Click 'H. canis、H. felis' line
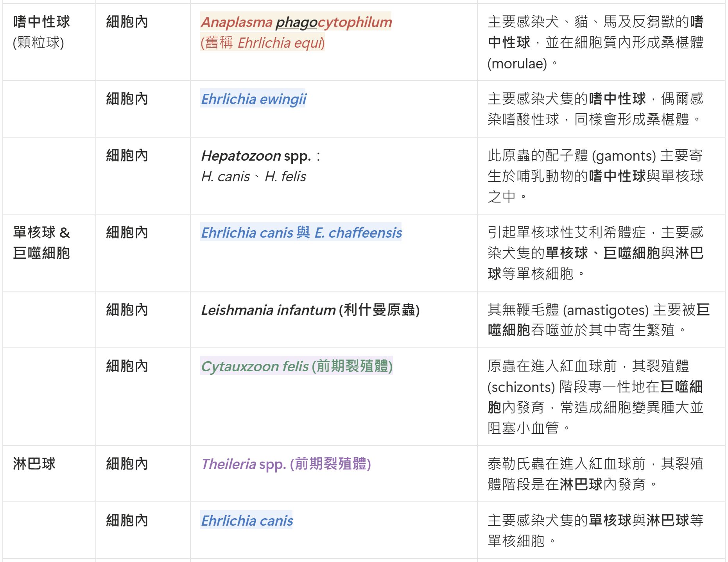Screen dimensions: 728x562 click(x=253, y=177)
